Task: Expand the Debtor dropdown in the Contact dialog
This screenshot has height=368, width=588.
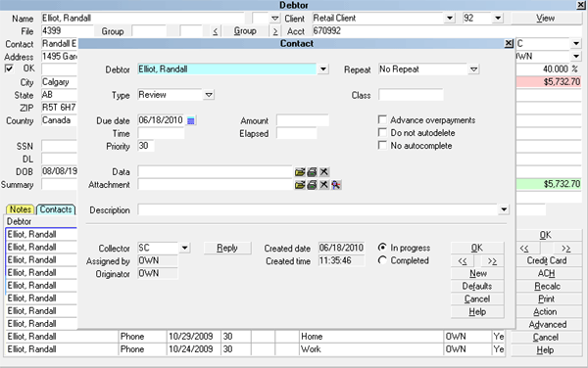Action: [x=322, y=69]
